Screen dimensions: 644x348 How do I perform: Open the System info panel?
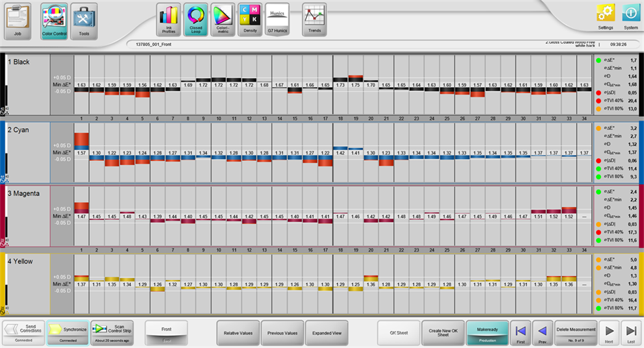click(x=630, y=18)
